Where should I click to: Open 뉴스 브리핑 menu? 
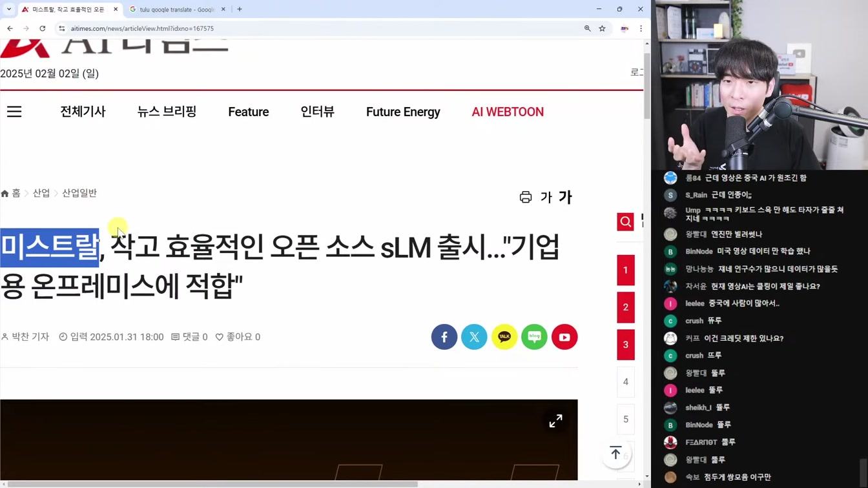pyautogui.click(x=167, y=112)
